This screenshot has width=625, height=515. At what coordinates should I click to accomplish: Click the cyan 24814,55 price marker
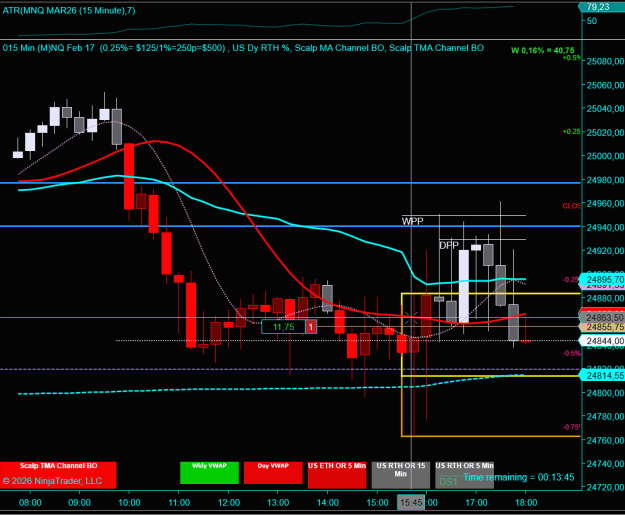tap(602, 375)
